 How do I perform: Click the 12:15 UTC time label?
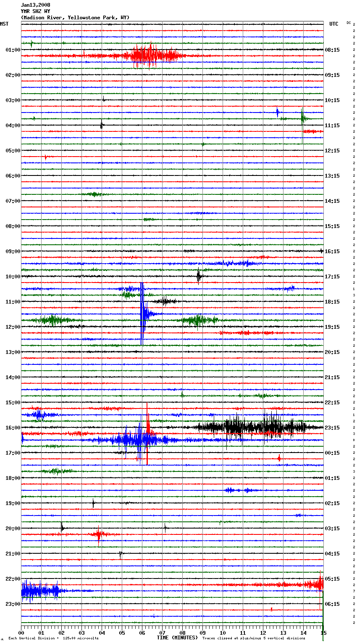coord(332,151)
